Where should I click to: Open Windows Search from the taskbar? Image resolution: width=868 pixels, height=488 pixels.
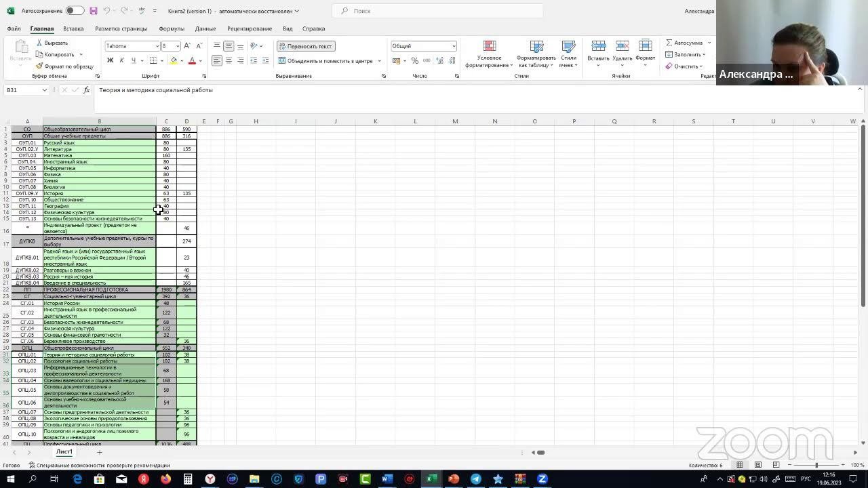click(x=32, y=479)
